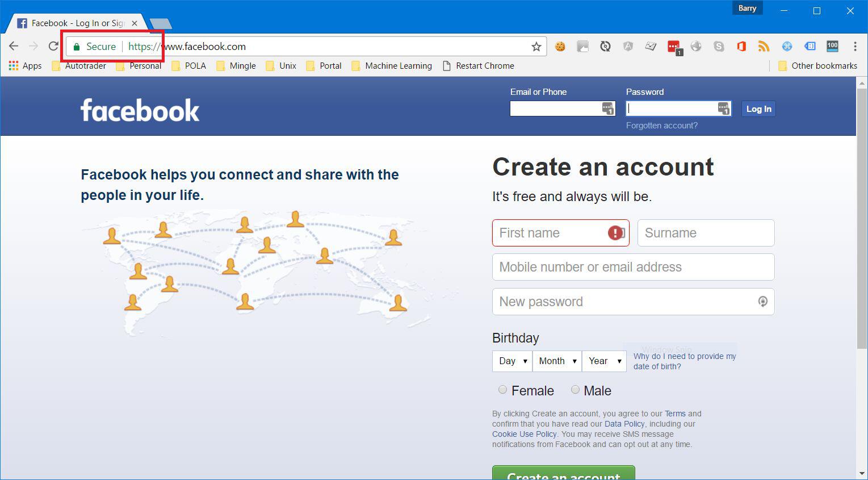Click the browser Forward arrow
This screenshot has height=480, width=868.
coord(33,47)
